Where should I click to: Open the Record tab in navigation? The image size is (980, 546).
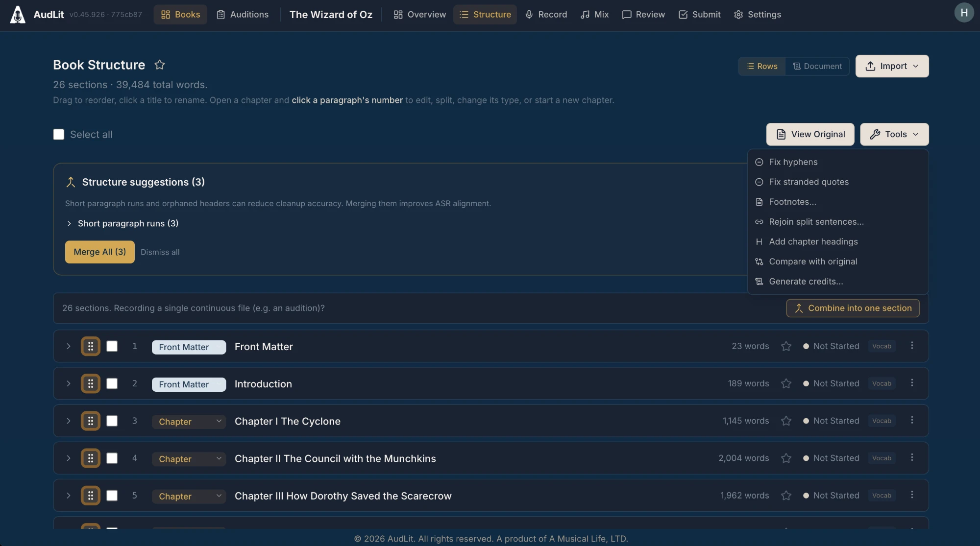546,15
